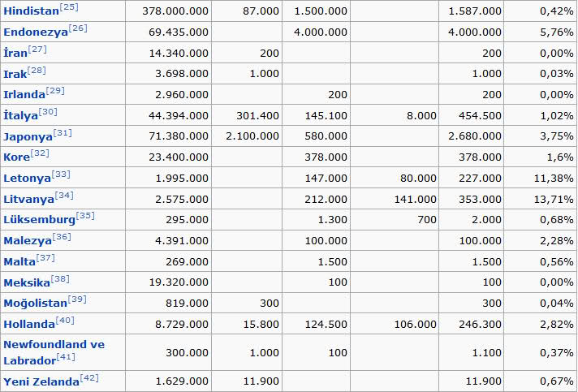This screenshot has height=392, width=578.
Task: Click the Endonezya country link
Action: pyautogui.click(x=35, y=33)
